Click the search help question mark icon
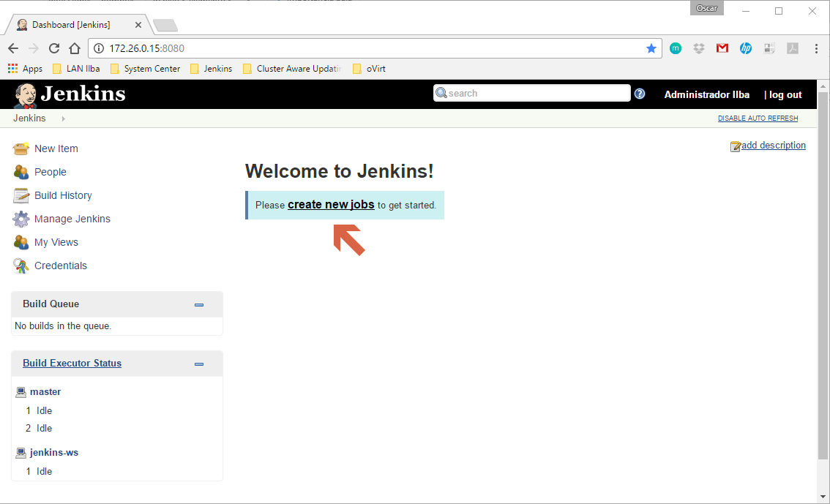The image size is (830, 504). [x=640, y=94]
